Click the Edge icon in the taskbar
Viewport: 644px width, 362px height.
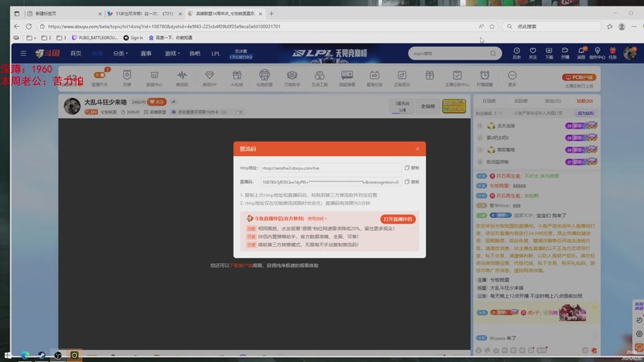pos(25,356)
